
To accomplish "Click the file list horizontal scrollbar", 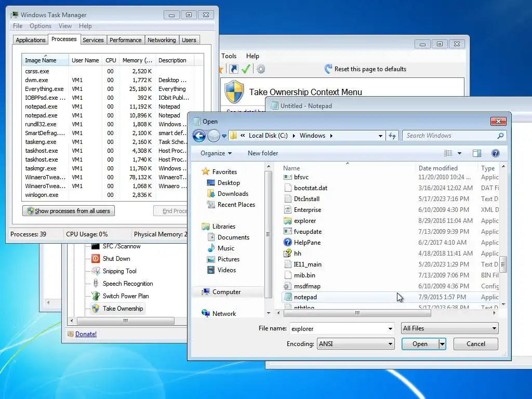I will click(x=357, y=313).
